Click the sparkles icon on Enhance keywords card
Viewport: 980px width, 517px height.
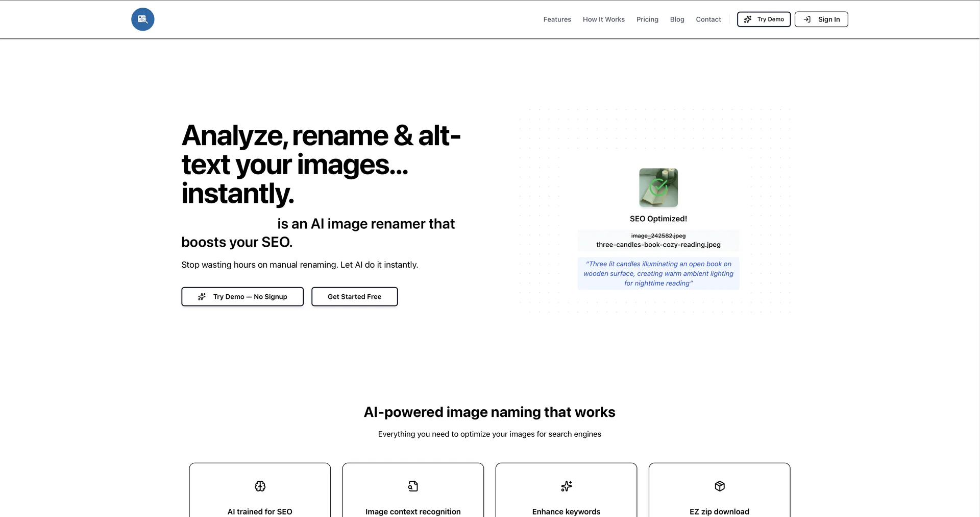click(566, 486)
